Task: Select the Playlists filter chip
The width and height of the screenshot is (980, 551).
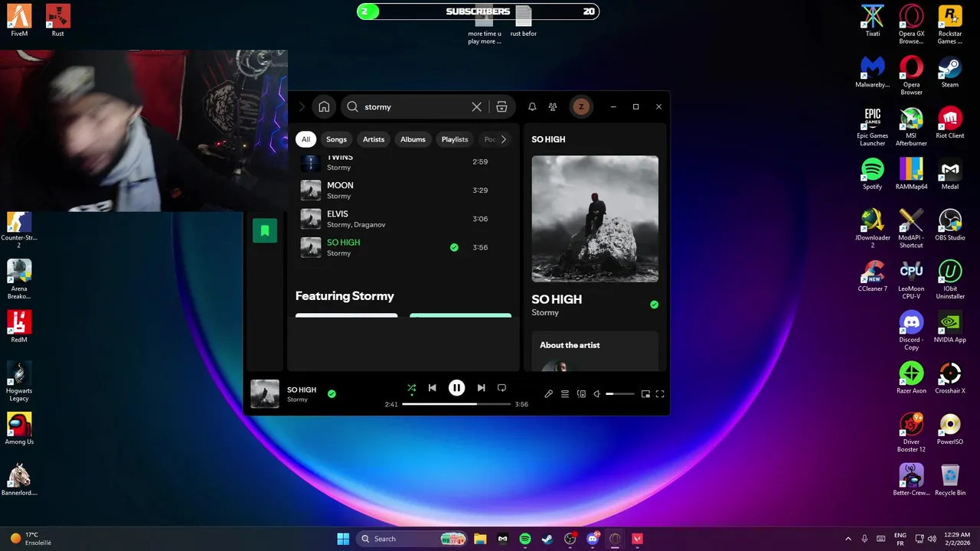Action: (x=455, y=139)
